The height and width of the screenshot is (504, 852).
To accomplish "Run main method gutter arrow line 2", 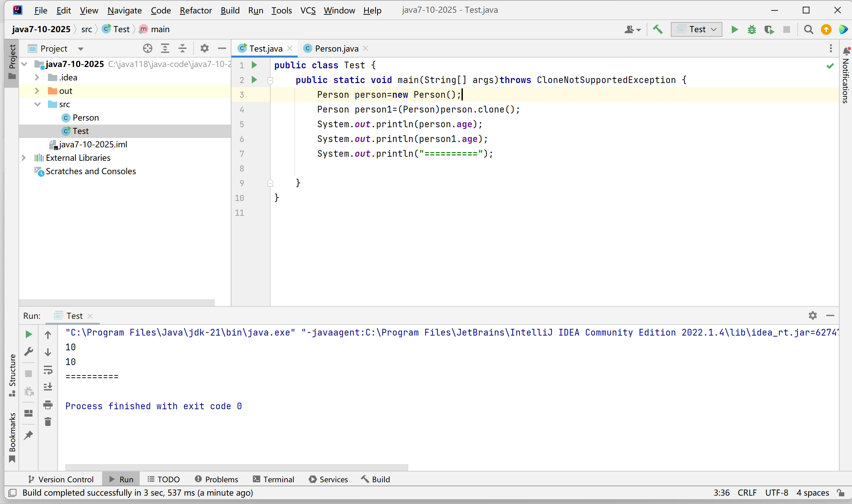I will click(x=254, y=80).
